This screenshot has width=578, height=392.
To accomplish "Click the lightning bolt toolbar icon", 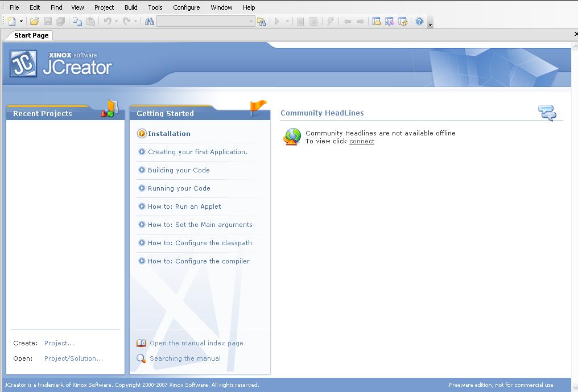I will coord(331,22).
